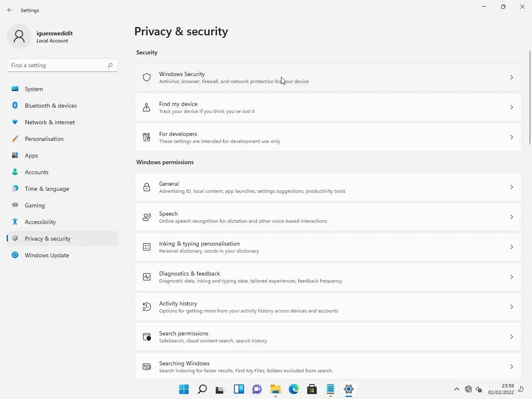Image resolution: width=532 pixels, height=399 pixels.
Task: Open the Bluetooth & devices section
Action: (x=51, y=106)
